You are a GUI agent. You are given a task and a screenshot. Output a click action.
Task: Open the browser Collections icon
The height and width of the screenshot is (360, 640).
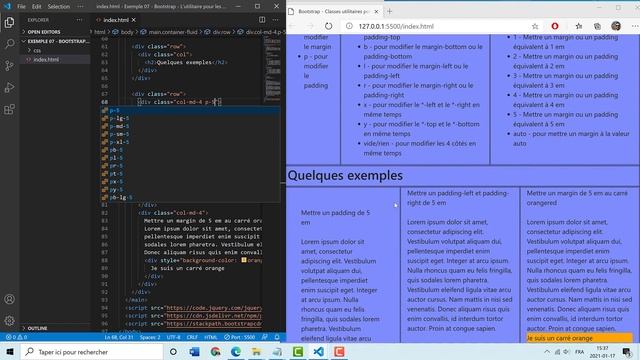[597, 26]
